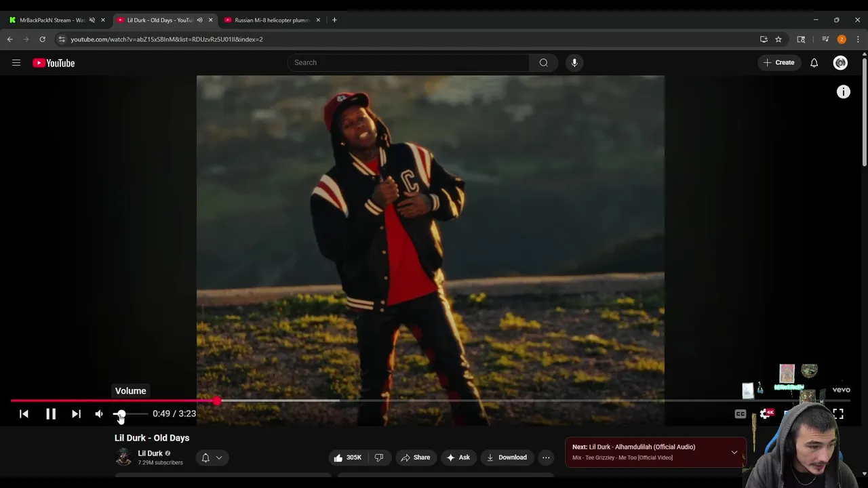
Task: Click the URL in the address bar
Action: point(167,39)
